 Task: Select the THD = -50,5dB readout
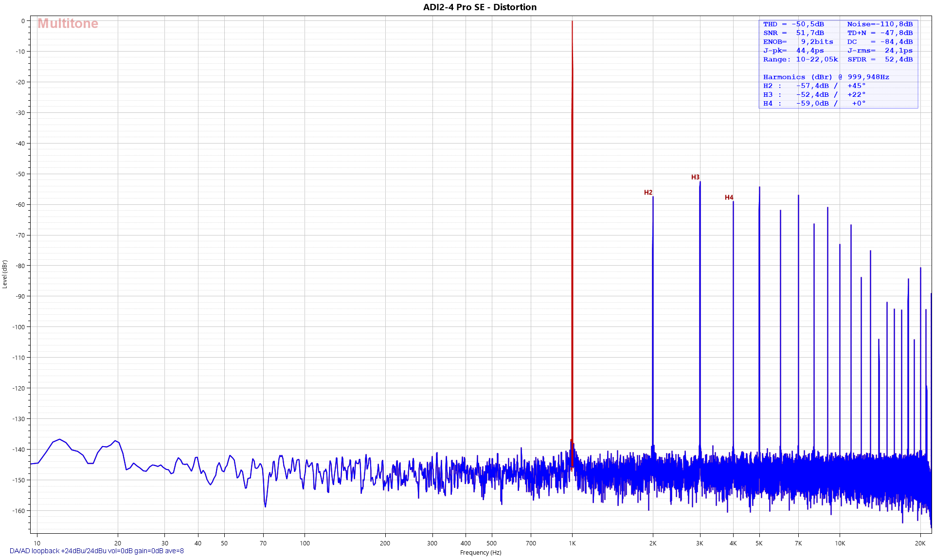(793, 24)
